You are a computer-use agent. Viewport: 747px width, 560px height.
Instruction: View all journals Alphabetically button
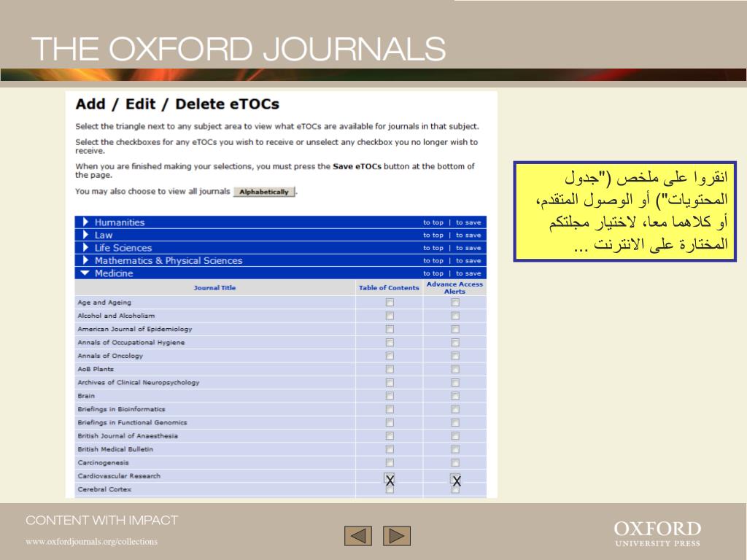(264, 192)
